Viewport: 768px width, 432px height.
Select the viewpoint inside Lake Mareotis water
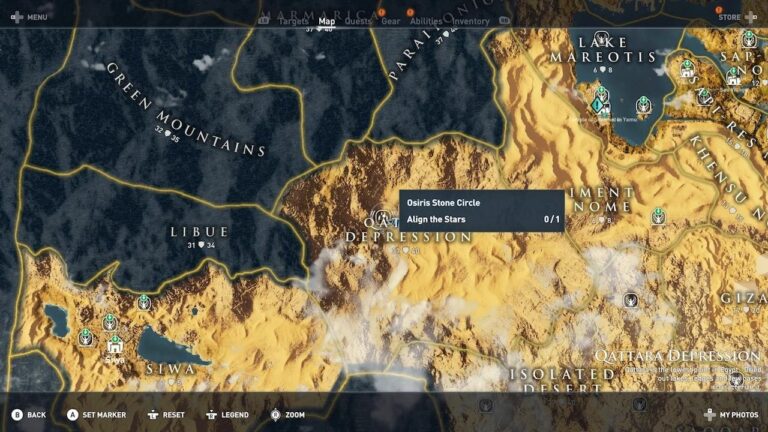[644, 104]
